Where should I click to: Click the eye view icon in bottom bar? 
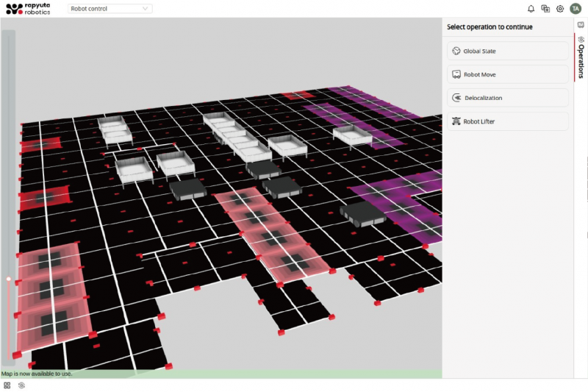(21, 385)
